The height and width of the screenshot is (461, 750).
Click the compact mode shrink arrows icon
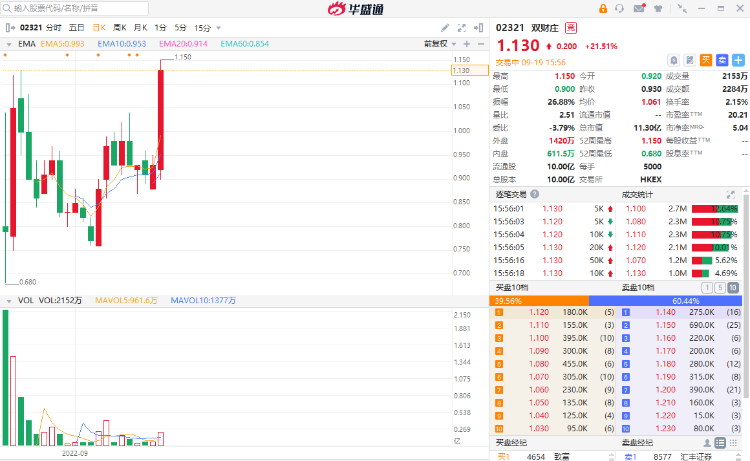682,8
